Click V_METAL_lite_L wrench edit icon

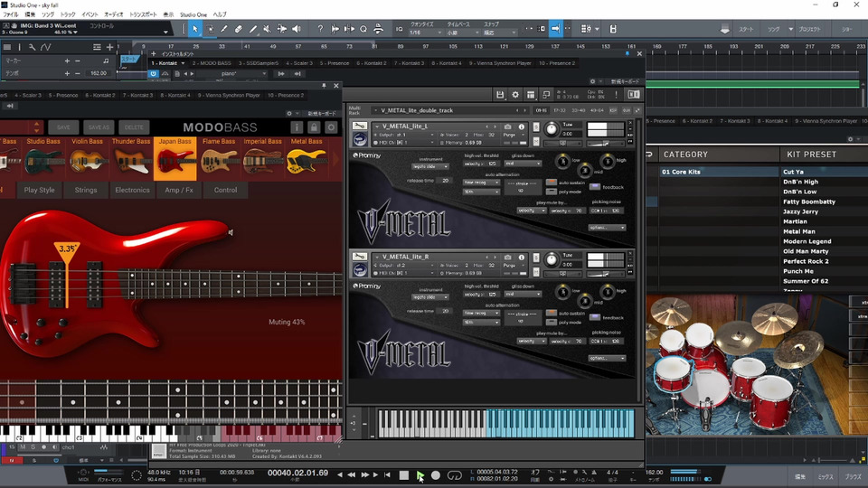359,126
